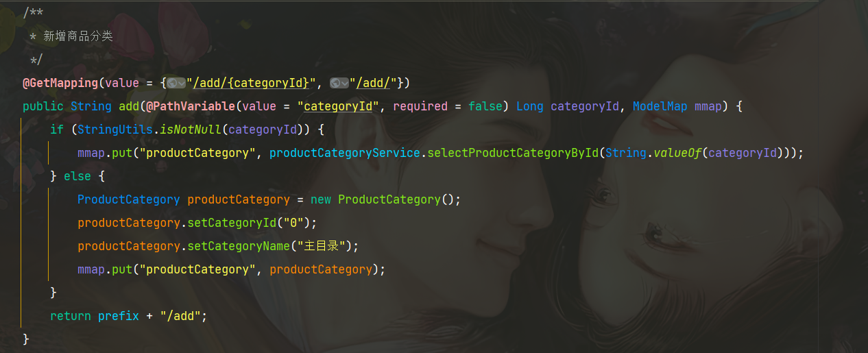The width and height of the screenshot is (868, 353).
Task: Open globe endpoint icon before "/add/{categoryId}"
Action: pyautogui.click(x=176, y=83)
